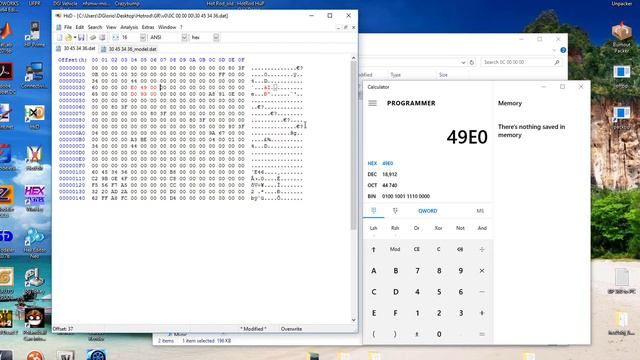
Task: Expand the ANSI charset dropdown
Action: coord(184,38)
